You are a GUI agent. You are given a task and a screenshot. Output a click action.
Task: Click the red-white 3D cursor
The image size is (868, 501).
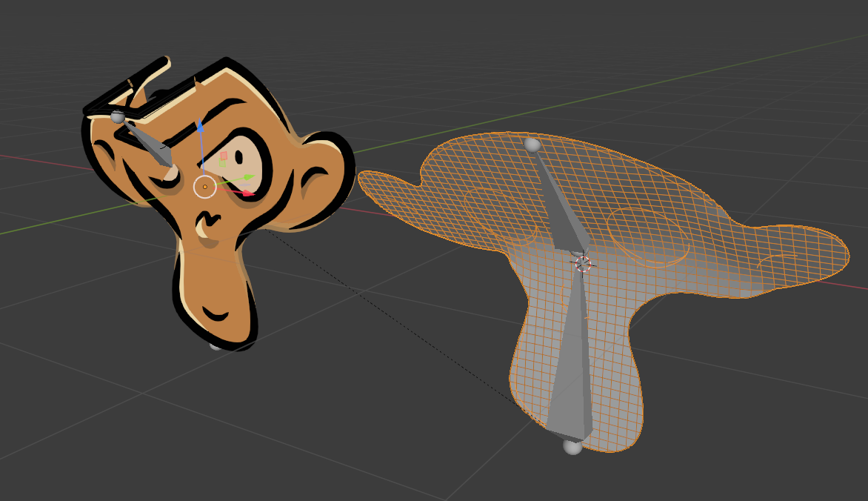(583, 265)
